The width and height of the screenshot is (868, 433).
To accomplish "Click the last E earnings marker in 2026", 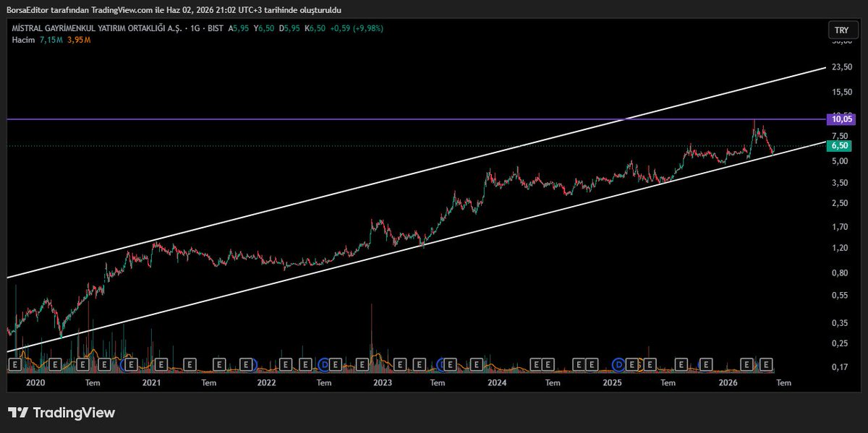I will click(767, 364).
